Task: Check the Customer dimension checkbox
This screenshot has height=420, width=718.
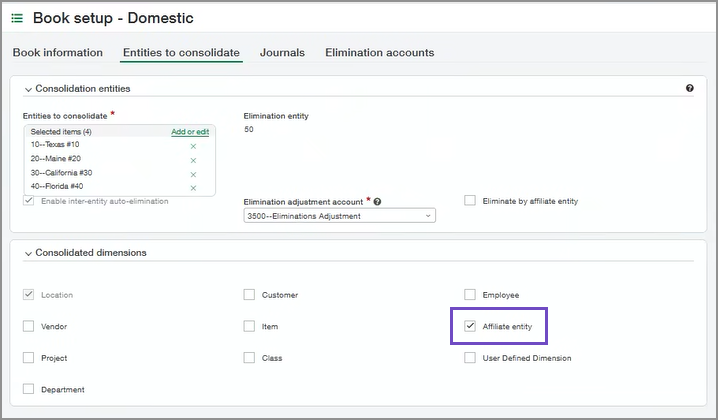Action: 249,295
